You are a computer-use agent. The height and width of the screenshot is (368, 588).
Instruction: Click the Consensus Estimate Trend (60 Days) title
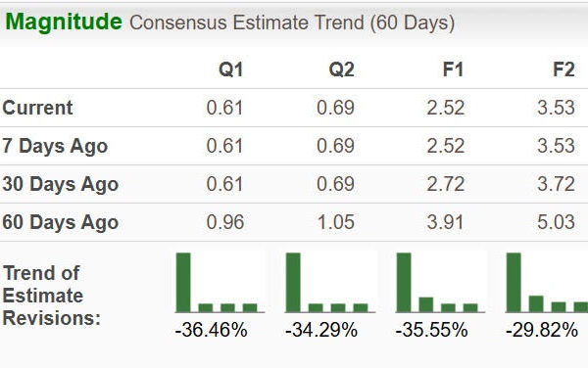coord(292,23)
